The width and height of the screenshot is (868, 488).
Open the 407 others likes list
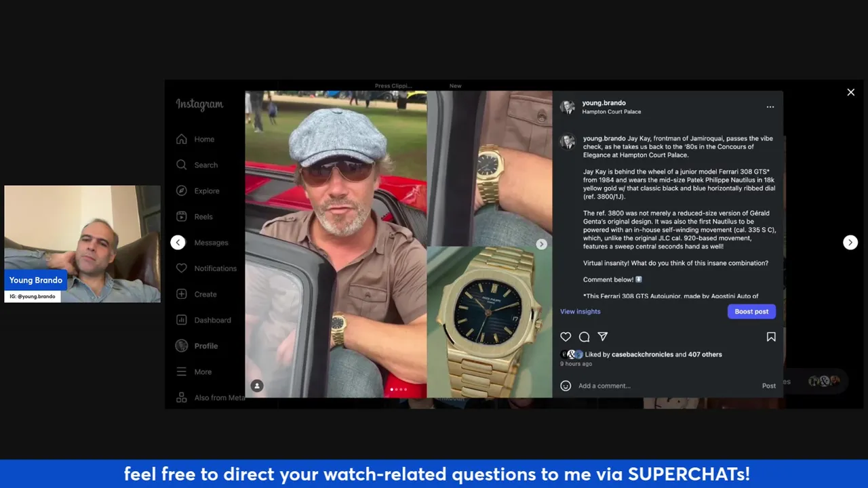tap(705, 354)
